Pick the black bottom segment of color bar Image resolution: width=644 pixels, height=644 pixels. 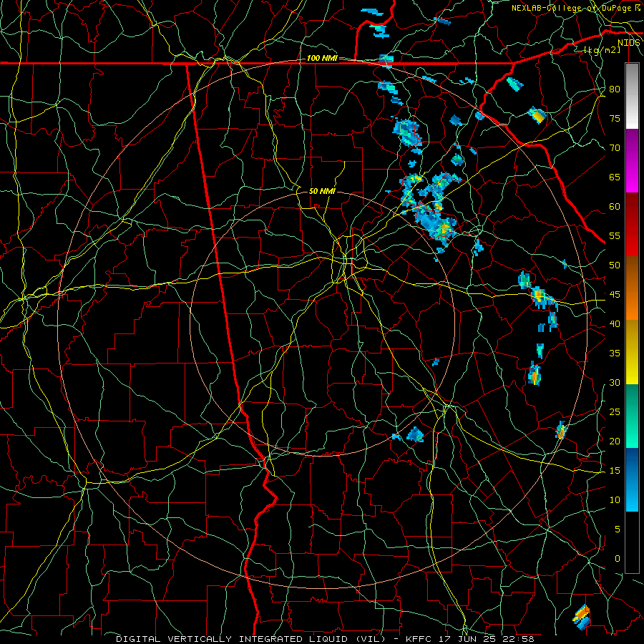(x=632, y=542)
